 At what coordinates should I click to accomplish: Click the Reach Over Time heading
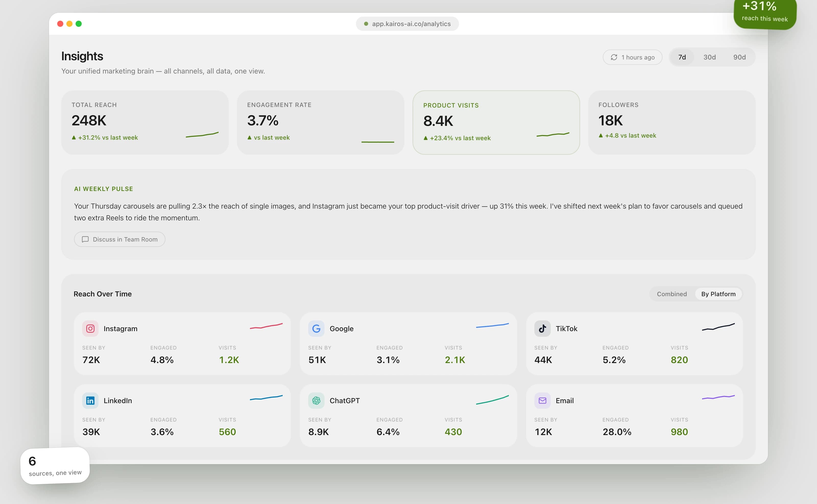103,294
